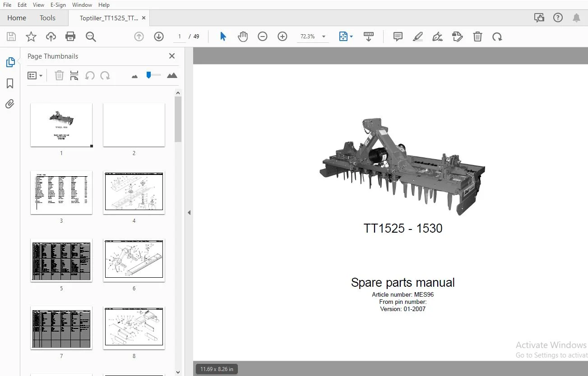This screenshot has height=376, width=588.
Task: Upload the file to cloud storage
Action: 51,37
